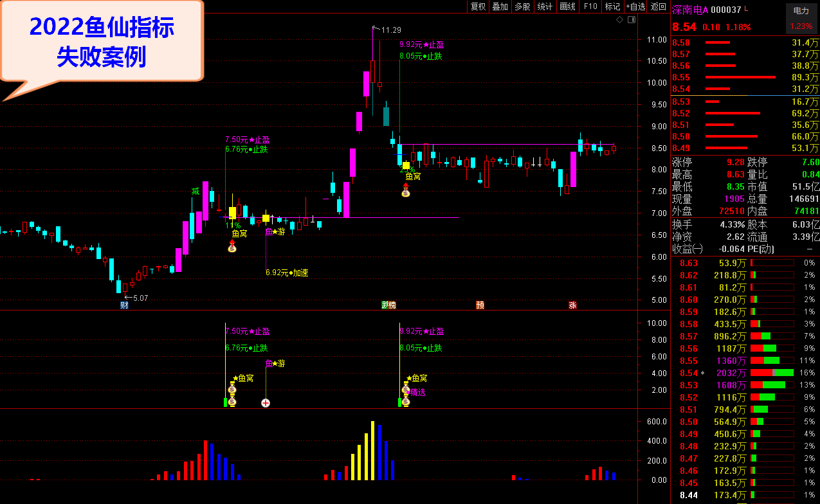The width and height of the screenshot is (820, 504).
Task: Click the stock code 000037
Action: pyautogui.click(x=726, y=10)
